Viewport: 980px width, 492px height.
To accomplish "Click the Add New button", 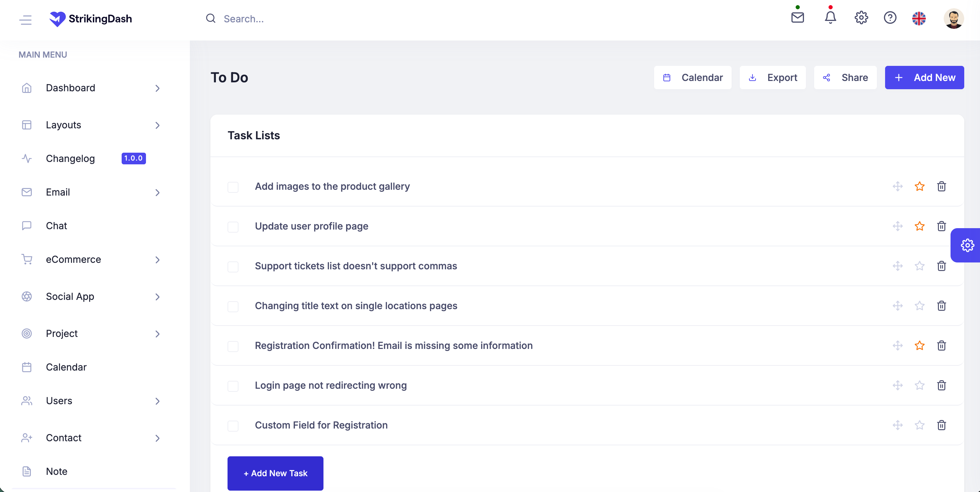I will pyautogui.click(x=924, y=77).
